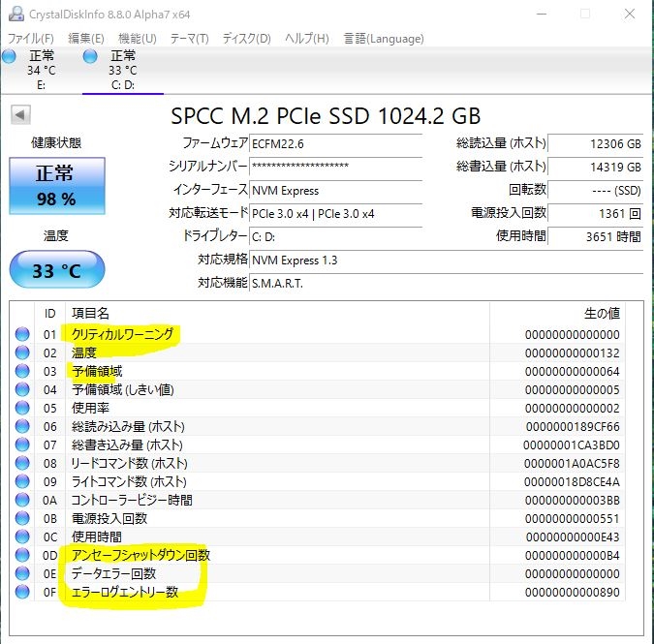Click status orb for ID 0F エラーログエントリー数
This screenshot has width=654, height=644.
pyautogui.click(x=22, y=592)
